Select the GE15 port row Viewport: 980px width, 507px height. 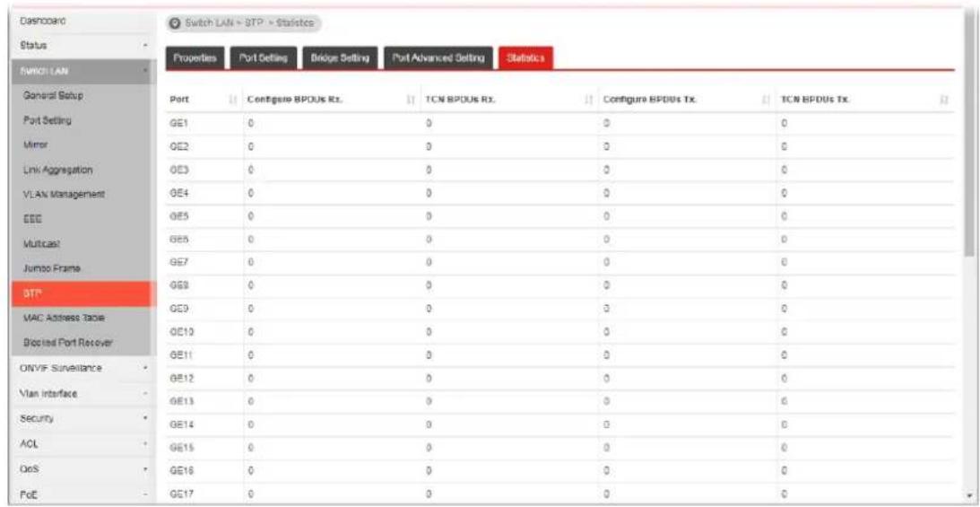tap(560, 449)
